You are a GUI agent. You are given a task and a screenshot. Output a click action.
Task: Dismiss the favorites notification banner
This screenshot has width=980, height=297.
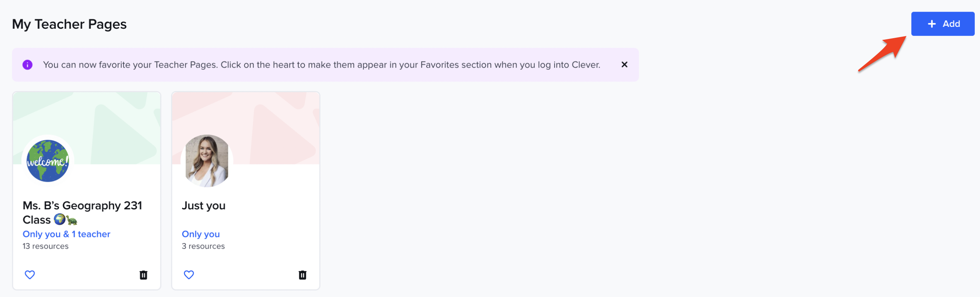coord(625,65)
